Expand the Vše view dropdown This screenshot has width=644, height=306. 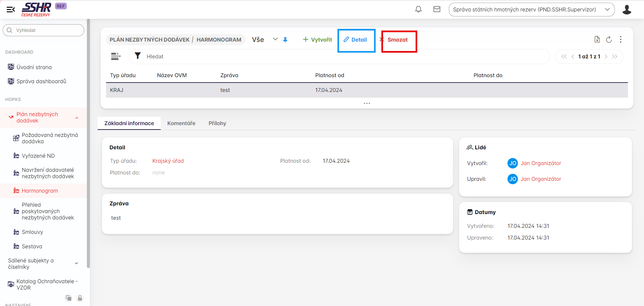(x=275, y=39)
